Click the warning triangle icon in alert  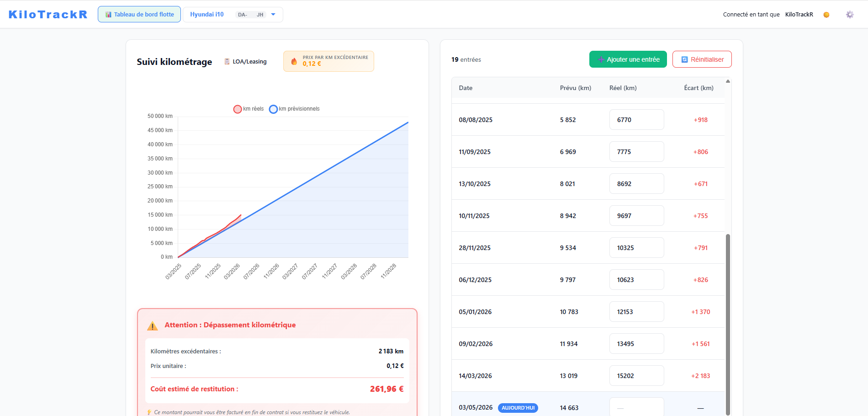(x=153, y=325)
